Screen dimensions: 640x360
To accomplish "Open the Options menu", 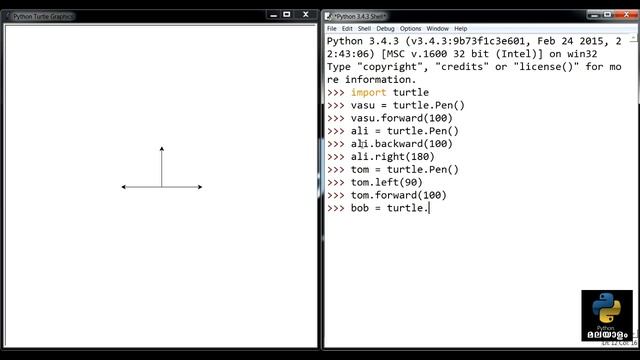I will (x=410, y=29).
